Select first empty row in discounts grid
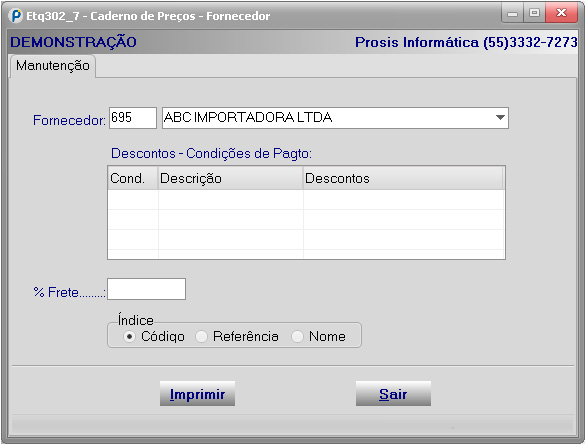This screenshot has width=586, height=445. coord(306,200)
